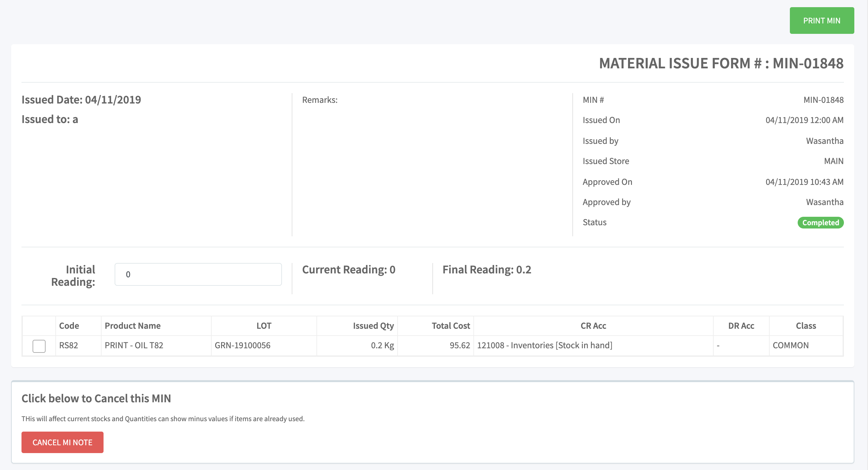Click the CR Acc column header
Viewport: 868px width, 470px height.
click(x=593, y=326)
